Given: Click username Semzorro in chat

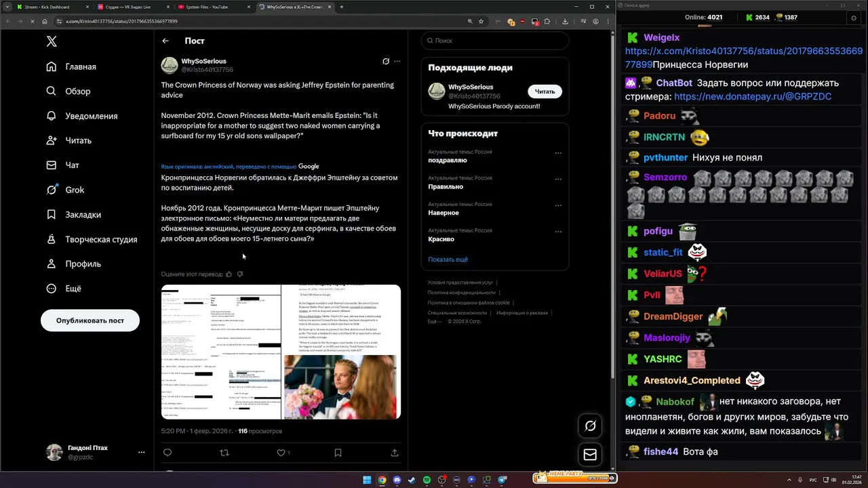Looking at the screenshot, I should click(665, 178).
